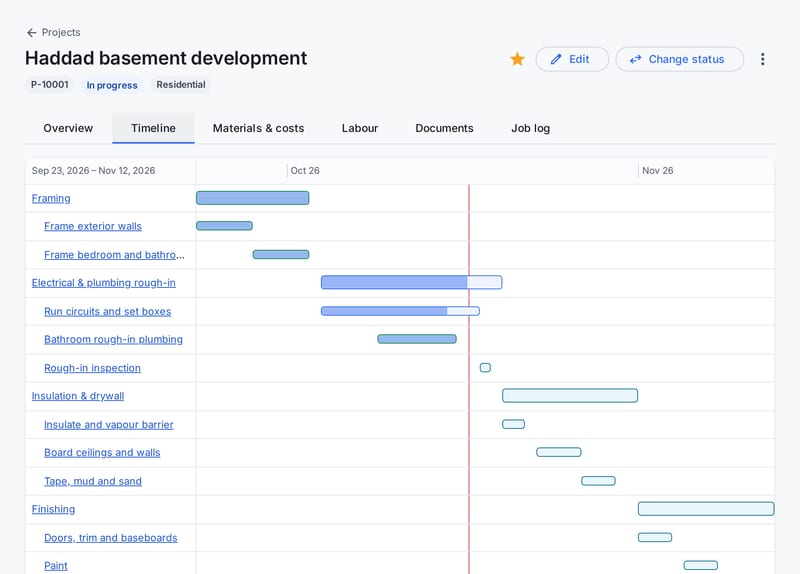Click Electrical & plumbing rough-in progress bar

411,282
